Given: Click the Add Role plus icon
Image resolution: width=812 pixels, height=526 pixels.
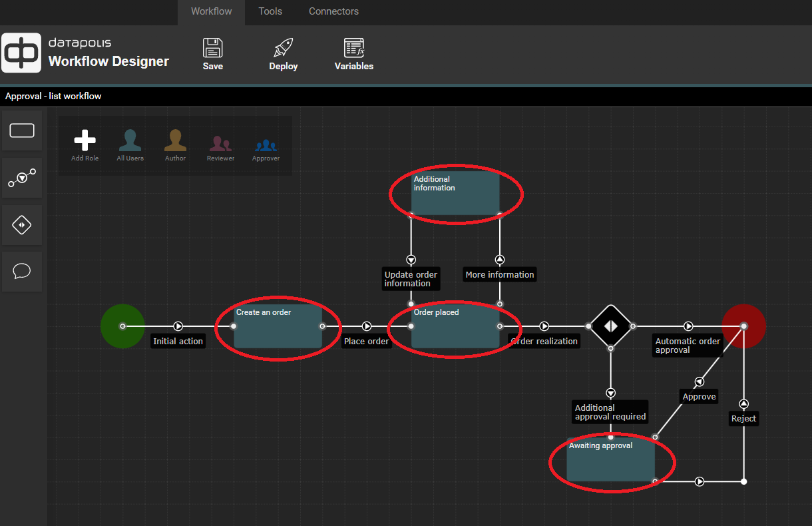Looking at the screenshot, I should [x=85, y=140].
